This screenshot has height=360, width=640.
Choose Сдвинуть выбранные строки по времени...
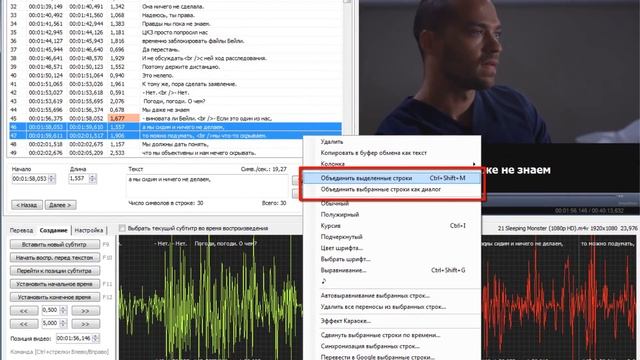pos(380,335)
